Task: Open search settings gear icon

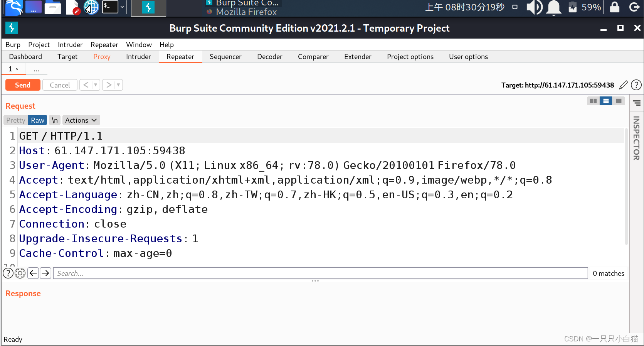Action: pyautogui.click(x=20, y=273)
